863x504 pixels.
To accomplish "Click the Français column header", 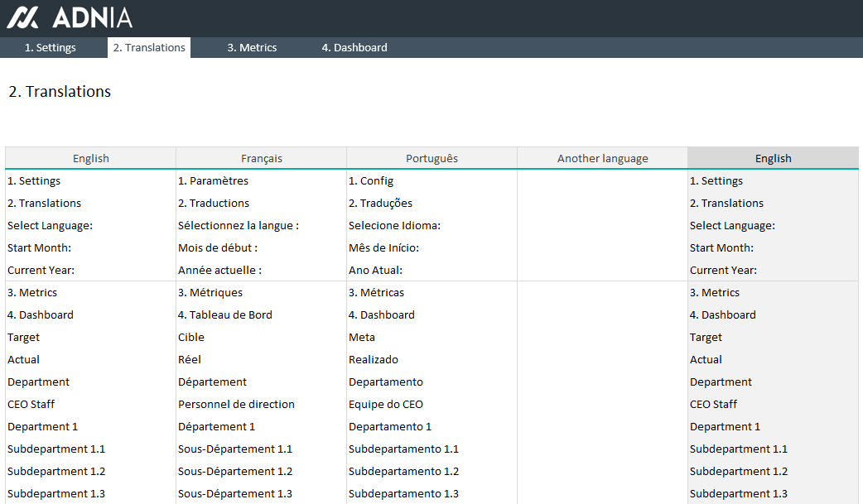I will click(261, 158).
